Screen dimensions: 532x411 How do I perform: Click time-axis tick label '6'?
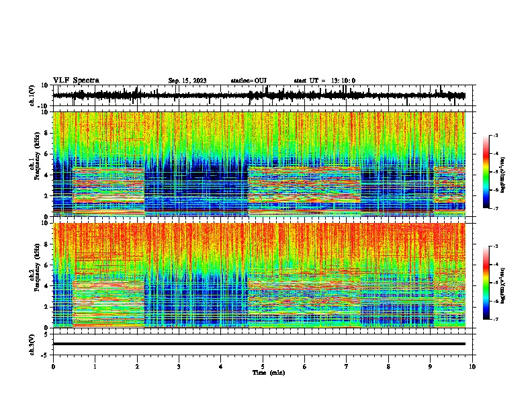[305, 367]
